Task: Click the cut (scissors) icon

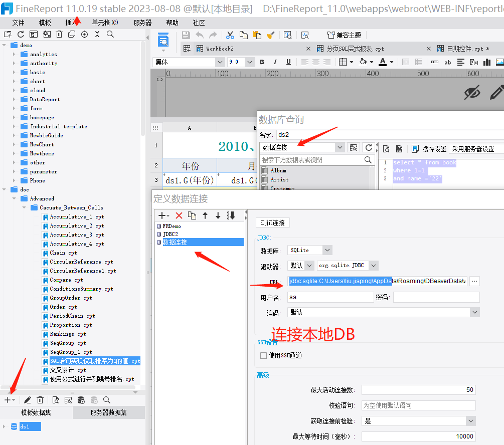Action: (x=230, y=35)
